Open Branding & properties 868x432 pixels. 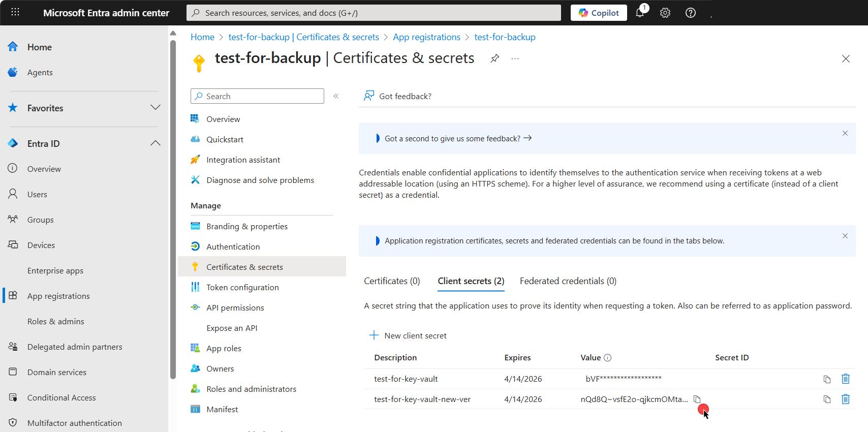click(247, 226)
